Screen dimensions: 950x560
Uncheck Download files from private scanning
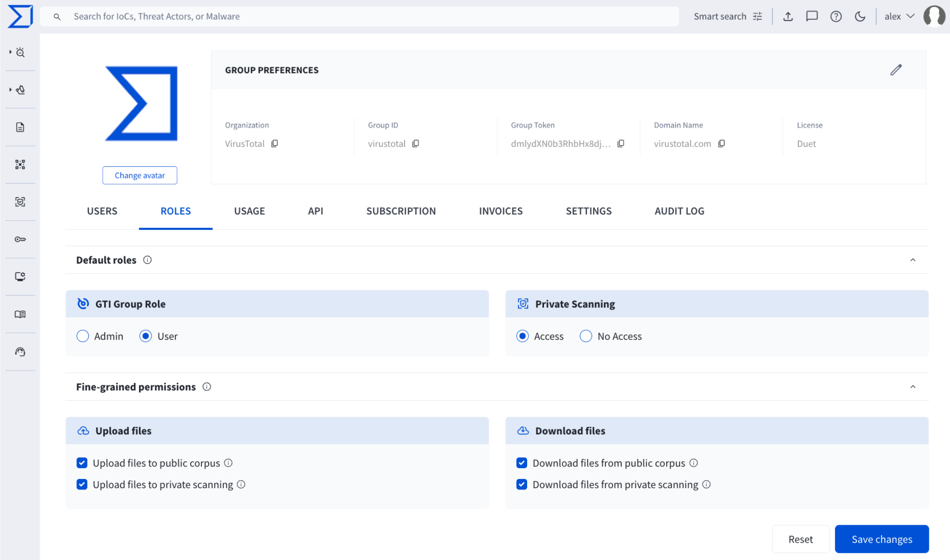[522, 484]
